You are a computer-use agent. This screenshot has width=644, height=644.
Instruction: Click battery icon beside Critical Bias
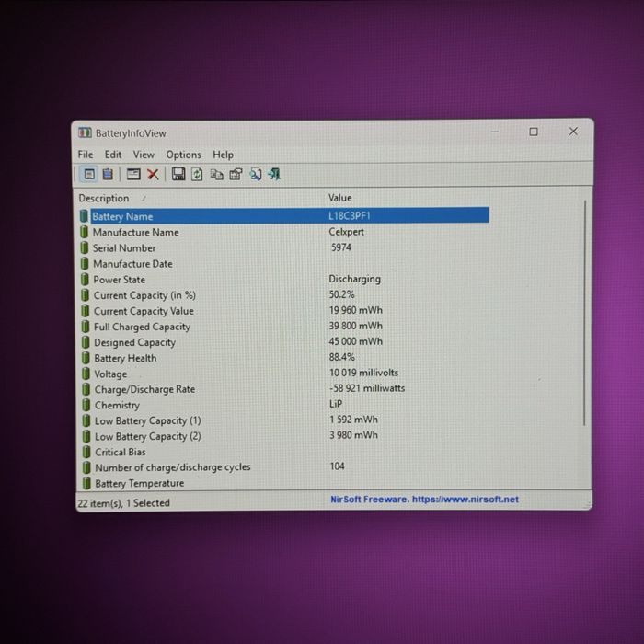coord(86,452)
